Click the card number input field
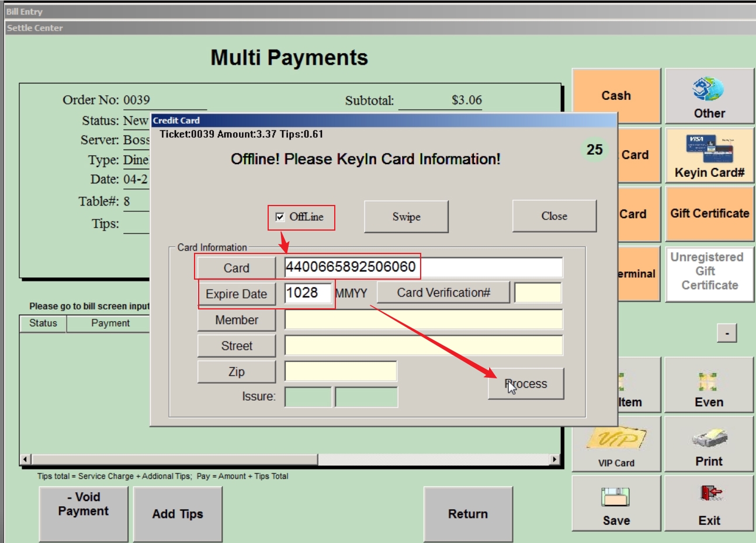 [424, 267]
